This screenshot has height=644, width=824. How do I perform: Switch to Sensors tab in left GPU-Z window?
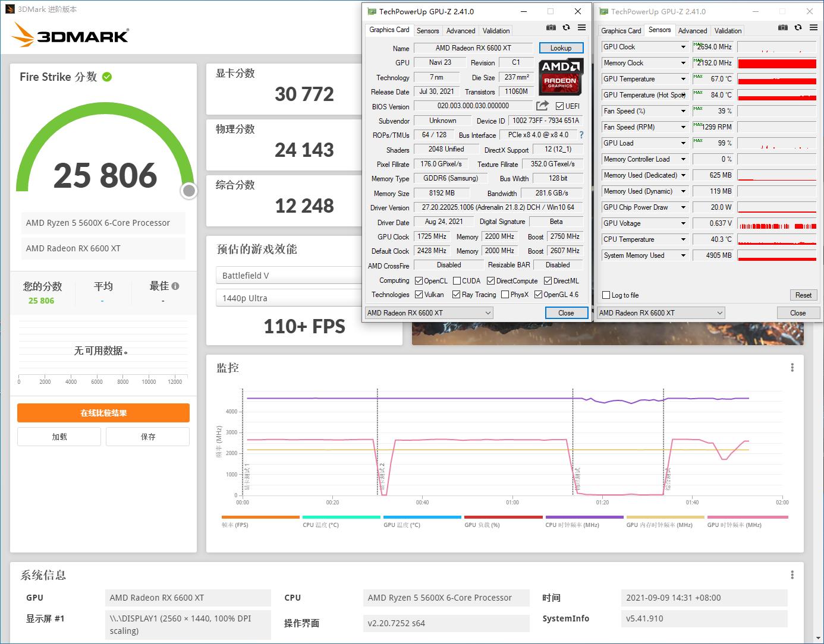[x=428, y=31]
